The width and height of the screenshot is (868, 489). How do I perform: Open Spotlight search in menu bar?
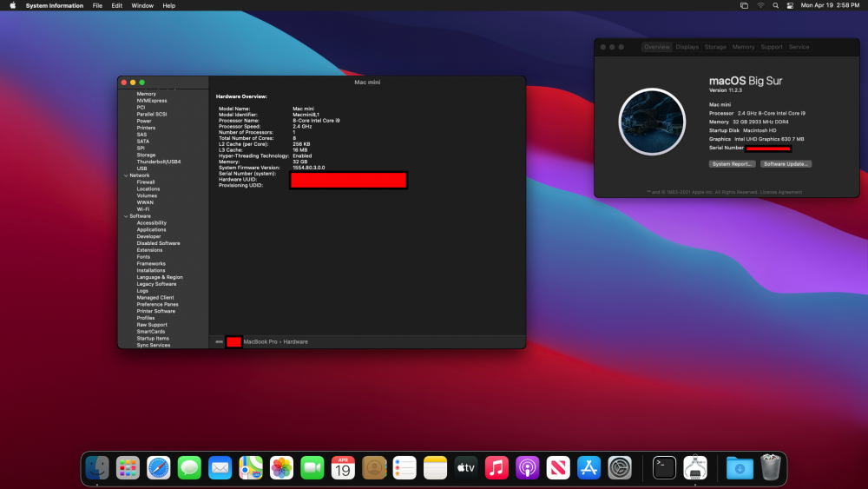[x=775, y=5]
